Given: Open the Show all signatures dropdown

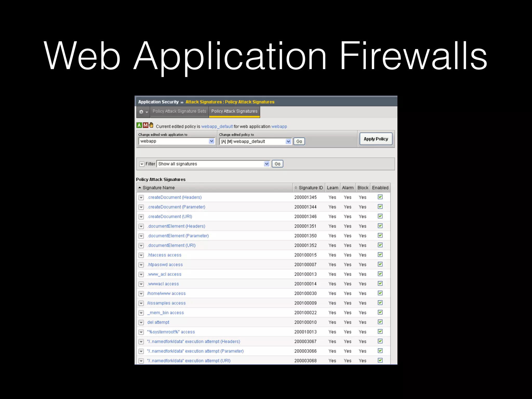Looking at the screenshot, I should pos(213,164).
